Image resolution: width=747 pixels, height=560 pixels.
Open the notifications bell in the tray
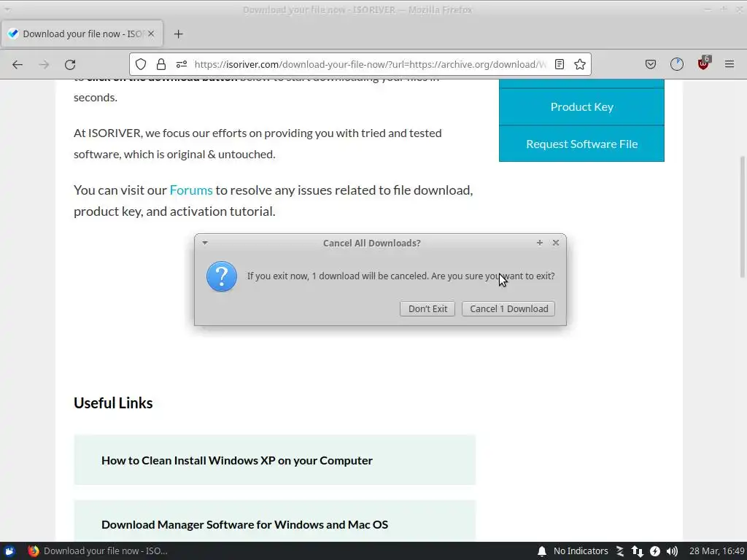click(x=542, y=551)
